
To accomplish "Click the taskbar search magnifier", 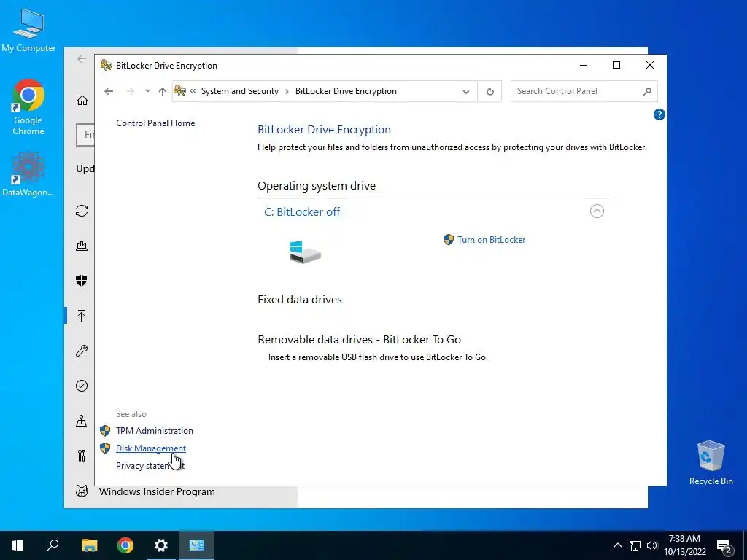I will click(53, 545).
